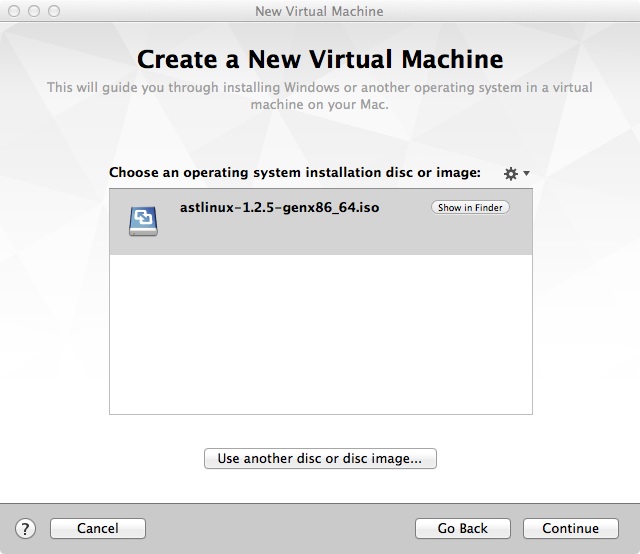Click the astlinux disc image icon

click(x=143, y=221)
